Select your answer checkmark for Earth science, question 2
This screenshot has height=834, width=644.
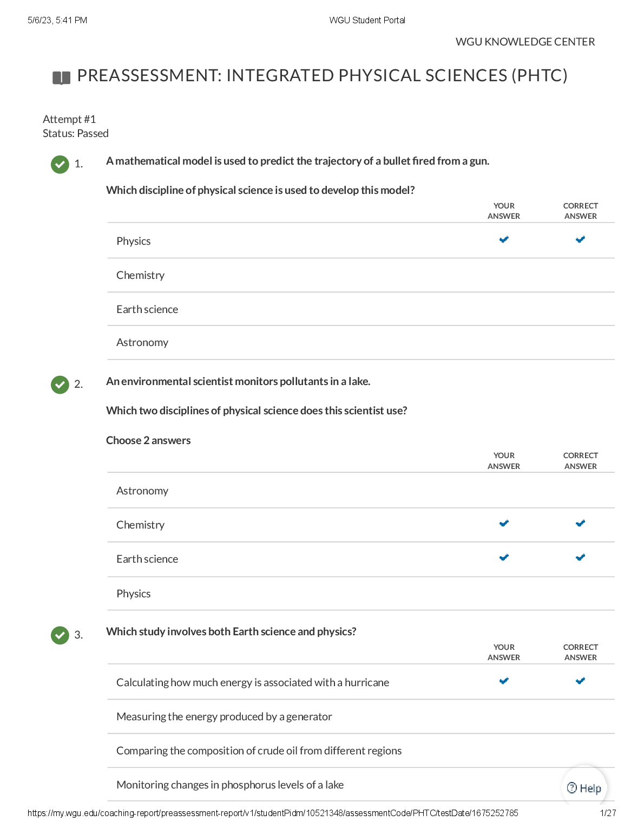click(504, 557)
